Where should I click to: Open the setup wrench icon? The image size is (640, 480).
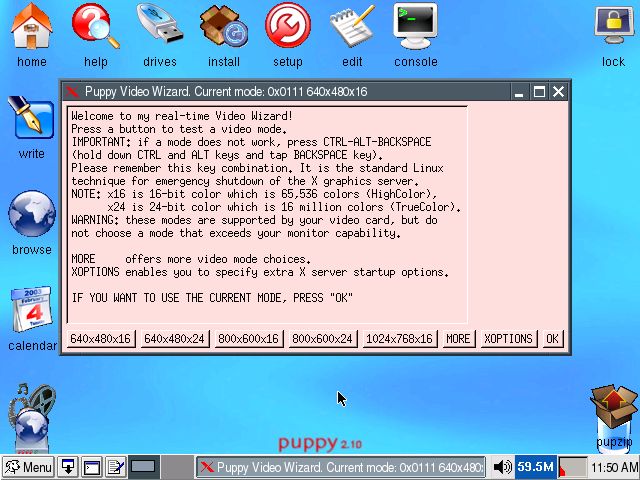[x=288, y=25]
